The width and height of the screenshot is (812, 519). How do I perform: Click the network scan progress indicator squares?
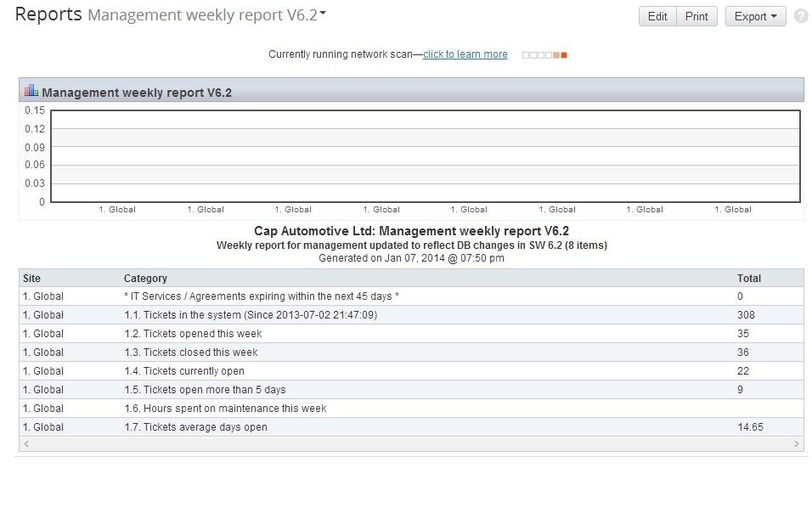coord(544,54)
